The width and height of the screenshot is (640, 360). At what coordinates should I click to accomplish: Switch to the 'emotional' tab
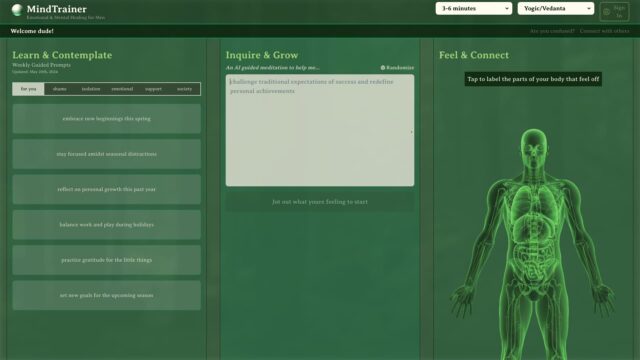[122, 89]
